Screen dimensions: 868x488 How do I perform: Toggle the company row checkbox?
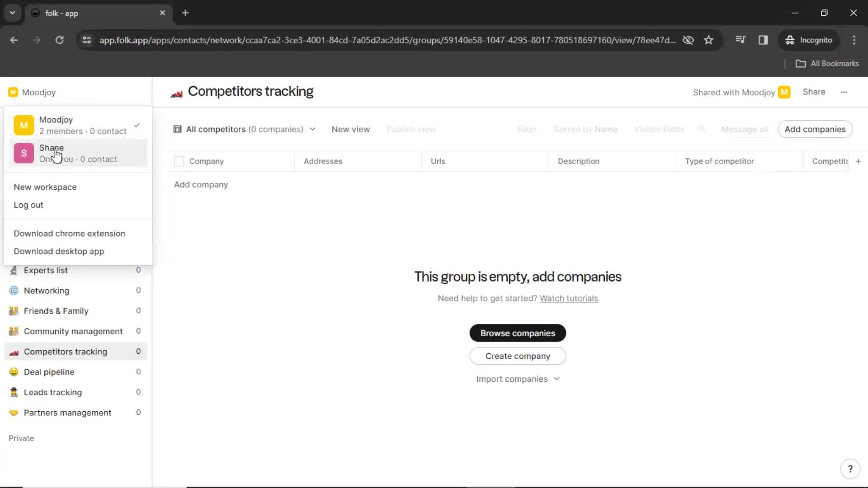[x=179, y=161]
